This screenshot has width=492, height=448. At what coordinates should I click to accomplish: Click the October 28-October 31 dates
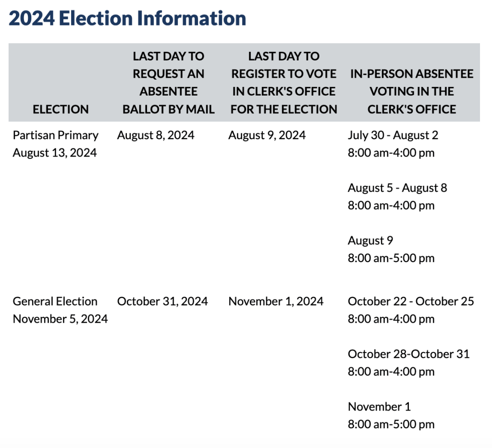tap(409, 354)
